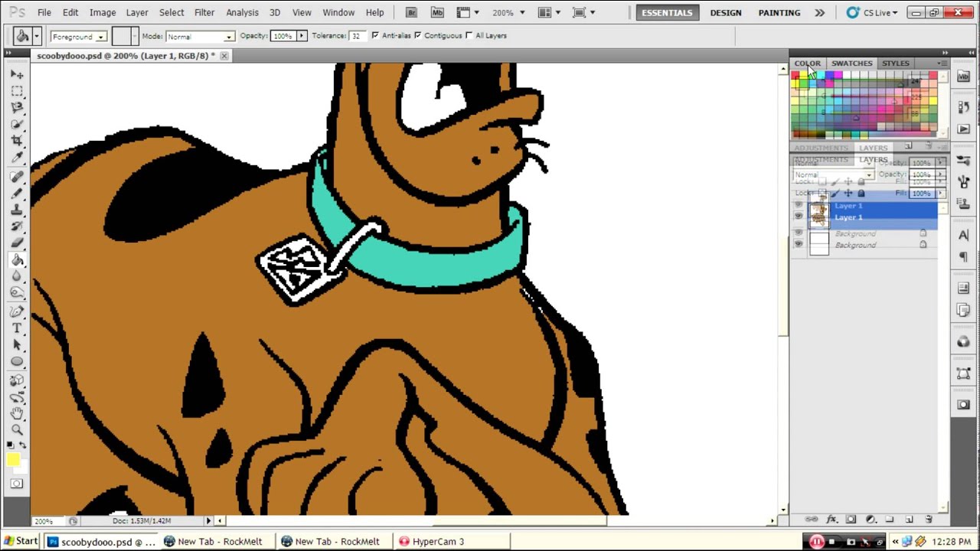Select the Move tool
This screenshot has width=980, height=551.
coord(17,74)
